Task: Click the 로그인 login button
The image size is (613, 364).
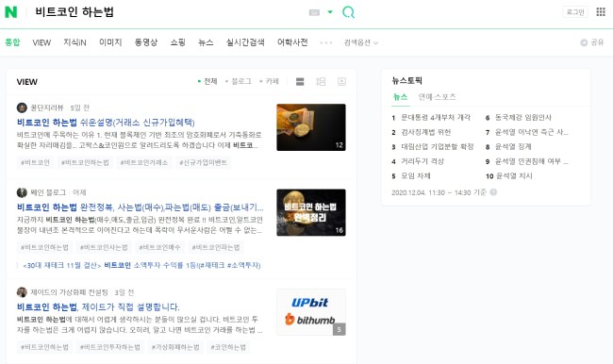Action: [x=575, y=12]
